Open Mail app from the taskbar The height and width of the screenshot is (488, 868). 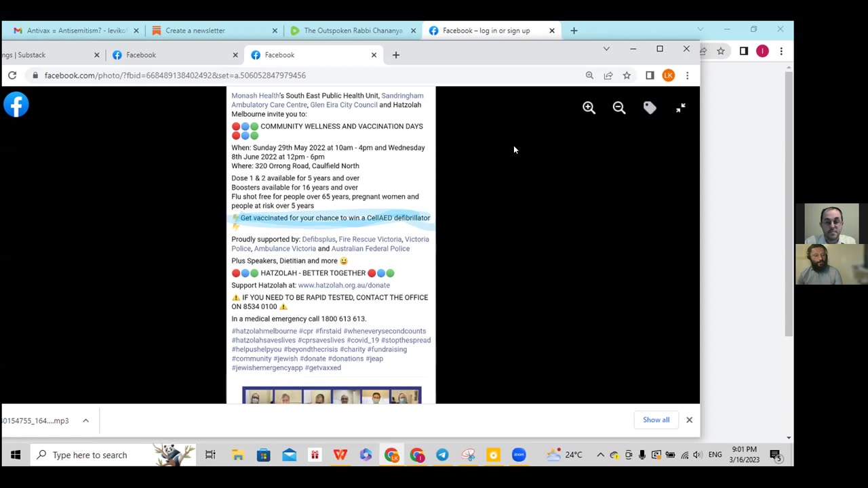coord(290,455)
